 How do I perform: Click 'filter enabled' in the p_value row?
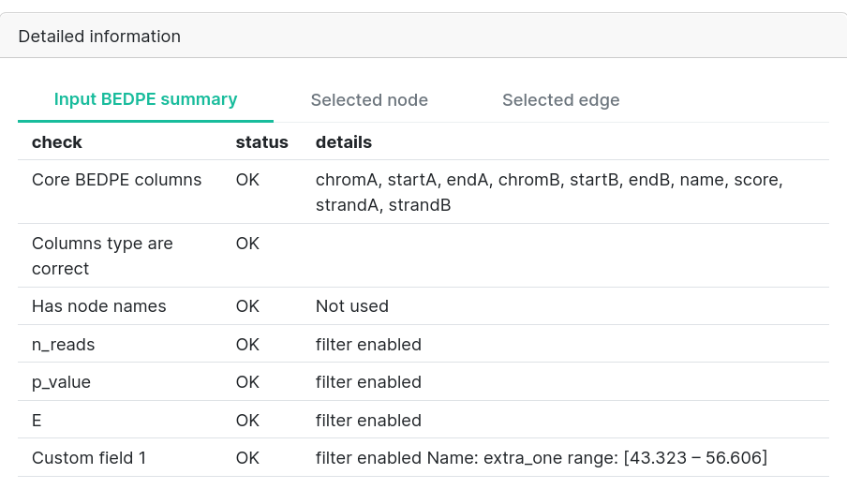tap(368, 382)
